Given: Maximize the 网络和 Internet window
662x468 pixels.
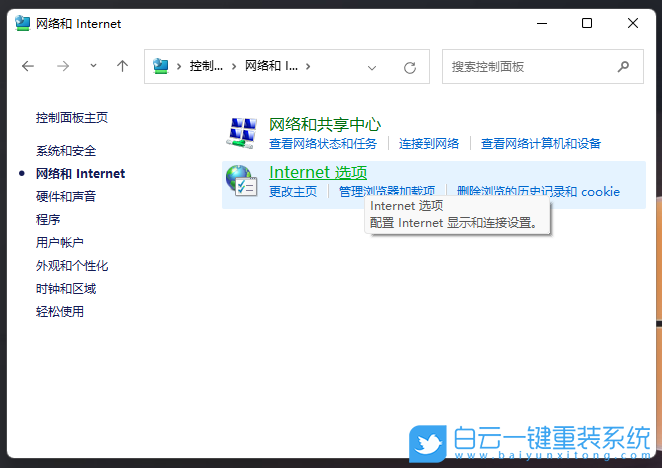Looking at the screenshot, I should [587, 23].
